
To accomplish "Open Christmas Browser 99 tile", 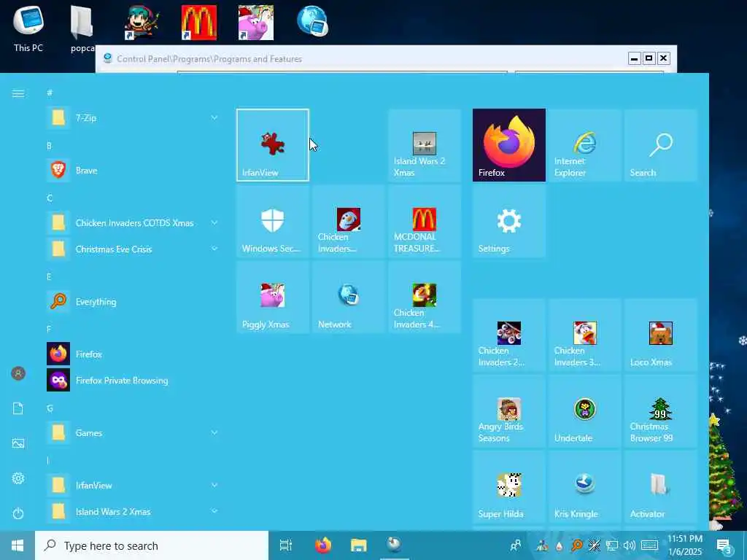I will [661, 411].
